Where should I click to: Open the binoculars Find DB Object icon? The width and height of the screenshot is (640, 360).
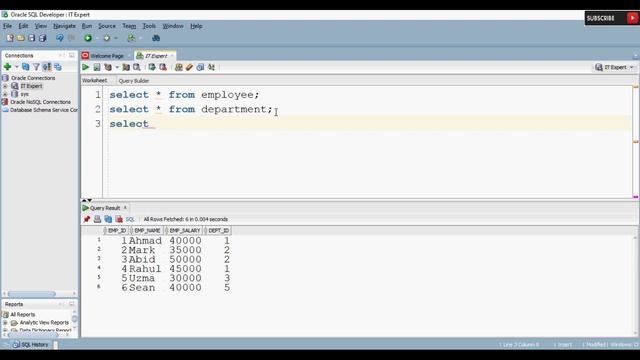(156, 38)
